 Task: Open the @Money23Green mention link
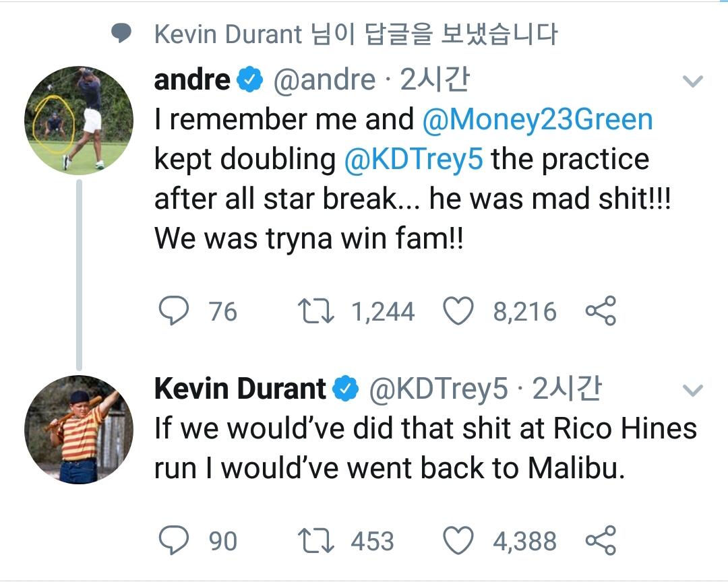pyautogui.click(x=537, y=120)
